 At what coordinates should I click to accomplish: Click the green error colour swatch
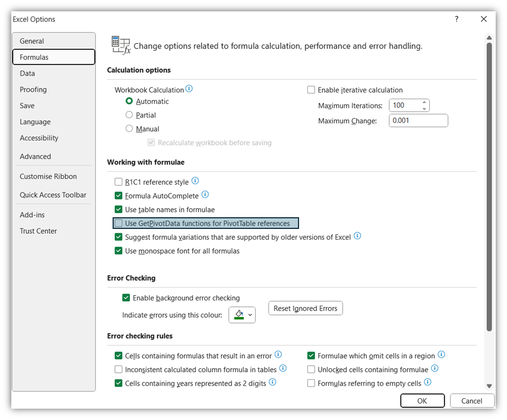[239, 315]
